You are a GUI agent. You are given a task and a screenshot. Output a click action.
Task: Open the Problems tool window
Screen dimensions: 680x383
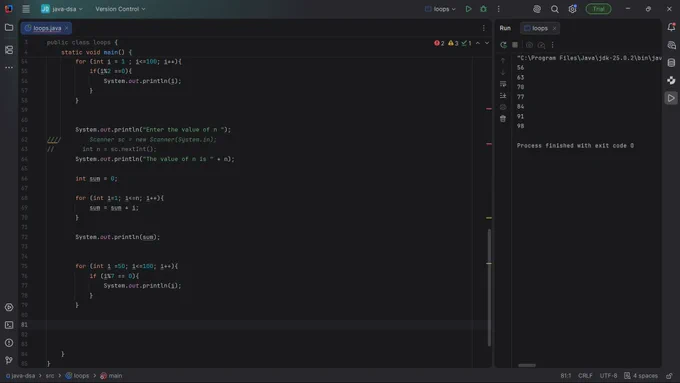[x=9, y=343]
